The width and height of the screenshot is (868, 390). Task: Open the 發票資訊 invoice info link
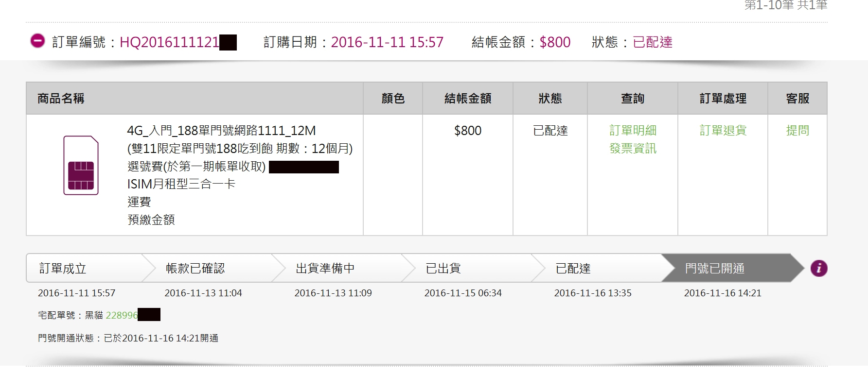633,148
